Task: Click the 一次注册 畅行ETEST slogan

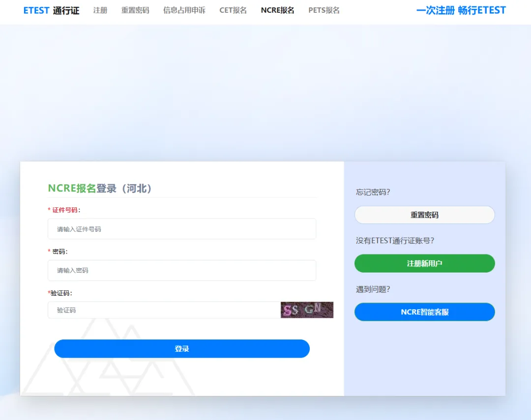Action: (461, 10)
